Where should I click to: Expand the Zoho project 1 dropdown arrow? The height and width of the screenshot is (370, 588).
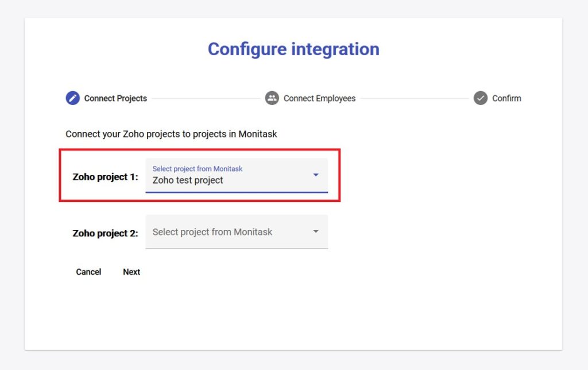[x=315, y=175]
